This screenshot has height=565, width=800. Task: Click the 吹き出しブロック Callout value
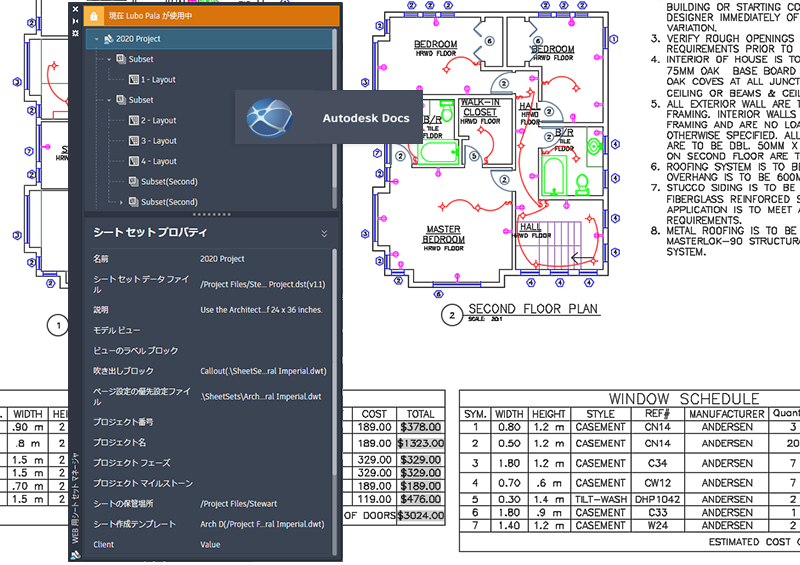263,371
